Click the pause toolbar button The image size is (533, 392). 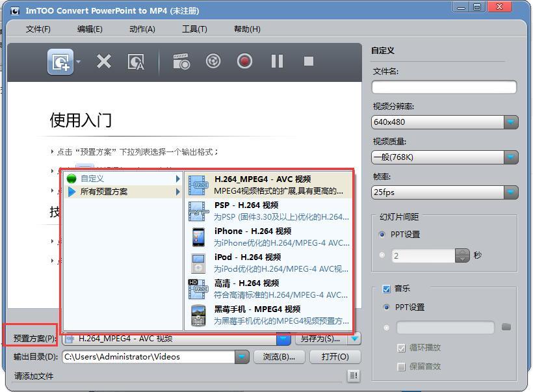tap(277, 62)
